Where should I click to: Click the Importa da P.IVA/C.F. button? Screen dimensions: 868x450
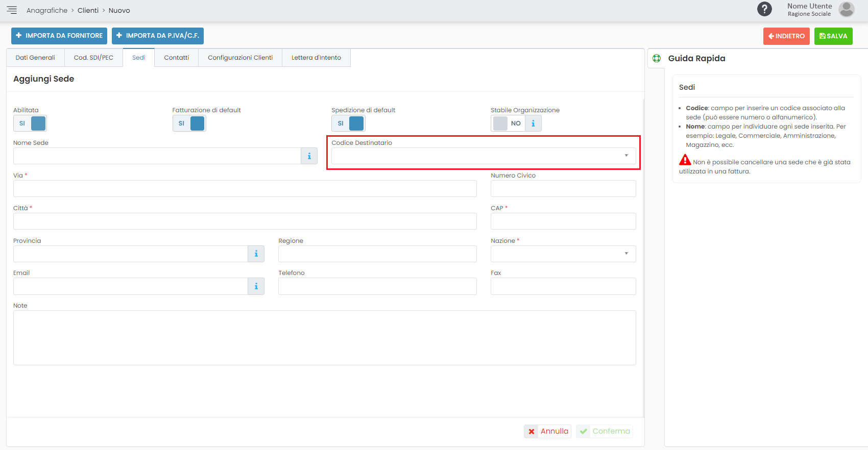click(158, 36)
